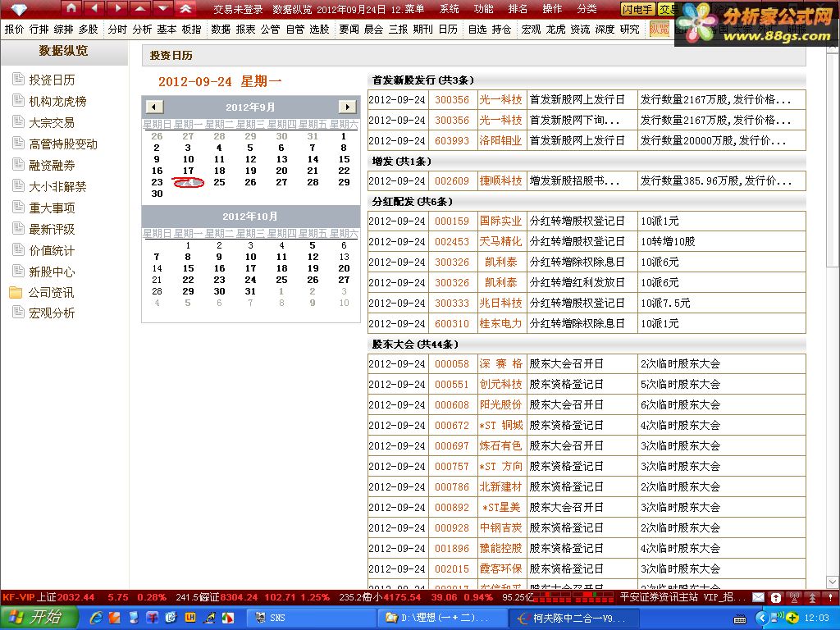Image resolution: width=840 pixels, height=630 pixels.
Task: Open the 功能 menu
Action: pyautogui.click(x=483, y=9)
